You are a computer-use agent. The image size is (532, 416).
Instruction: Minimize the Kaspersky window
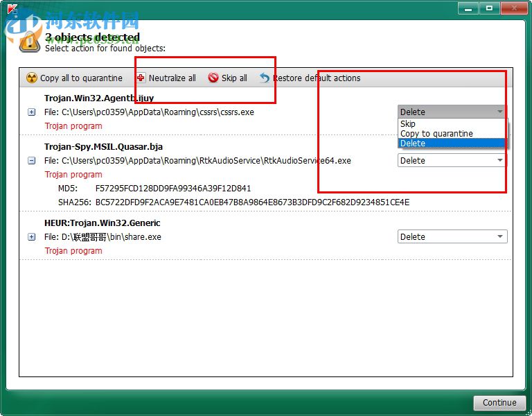468,8
